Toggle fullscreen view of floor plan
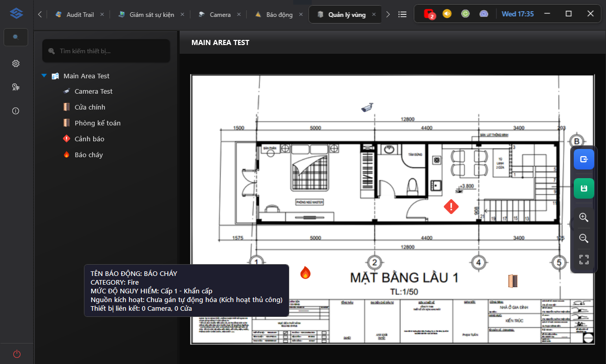This screenshot has width=606, height=364. (x=583, y=259)
